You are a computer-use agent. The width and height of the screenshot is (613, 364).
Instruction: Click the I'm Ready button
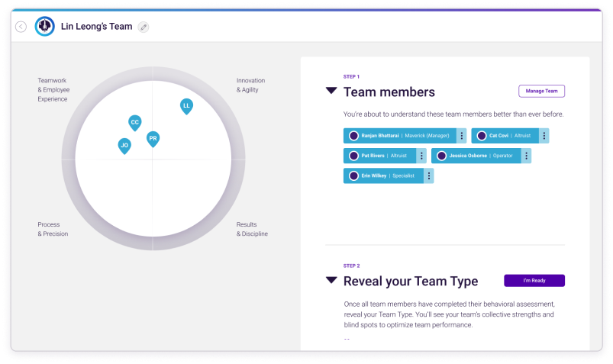point(534,280)
